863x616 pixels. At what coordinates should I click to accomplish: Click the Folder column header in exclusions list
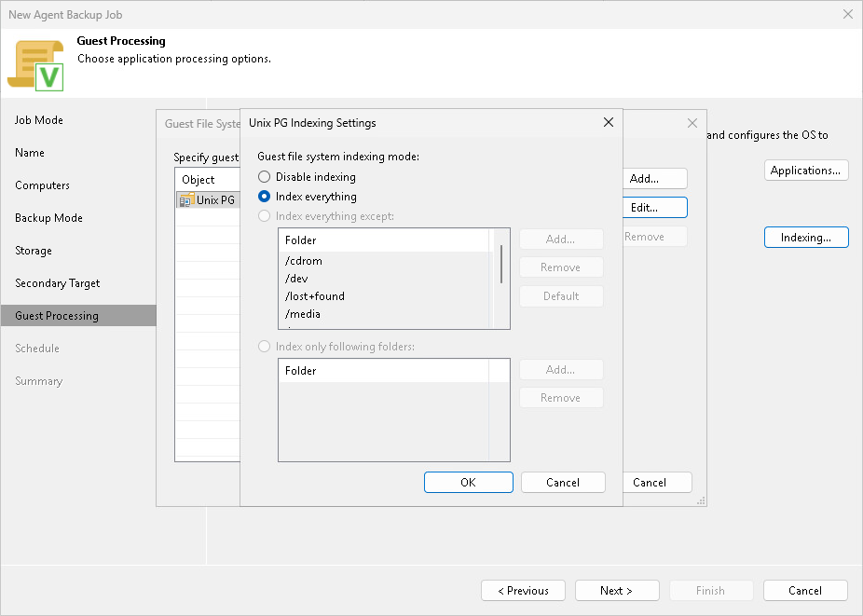(x=384, y=240)
